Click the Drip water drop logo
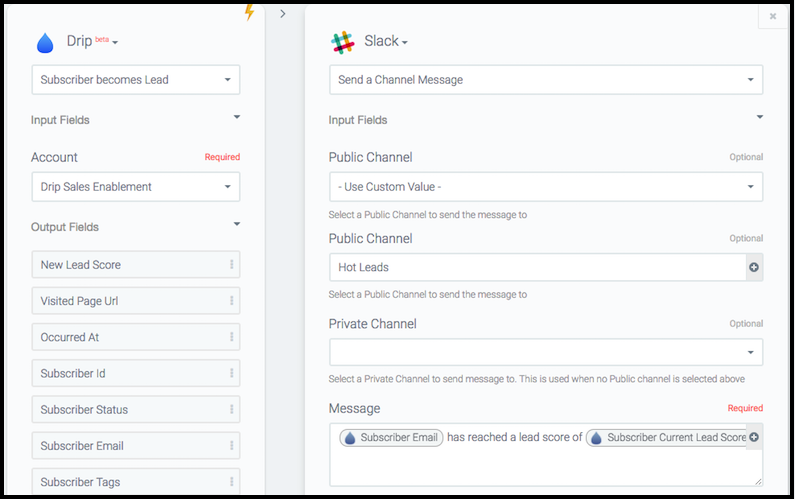The width and height of the screenshot is (795, 499). coord(45,42)
